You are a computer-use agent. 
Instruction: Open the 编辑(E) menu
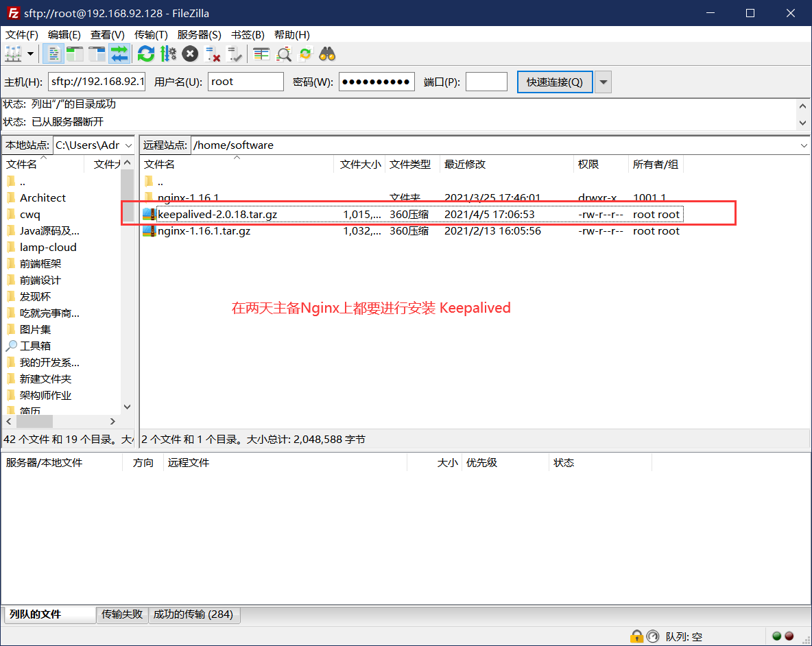click(x=64, y=35)
